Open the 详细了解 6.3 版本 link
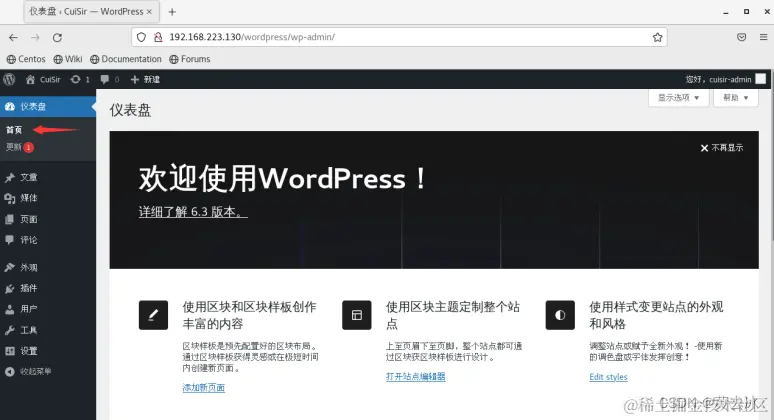Screen dimensions: 774x420 193,212
